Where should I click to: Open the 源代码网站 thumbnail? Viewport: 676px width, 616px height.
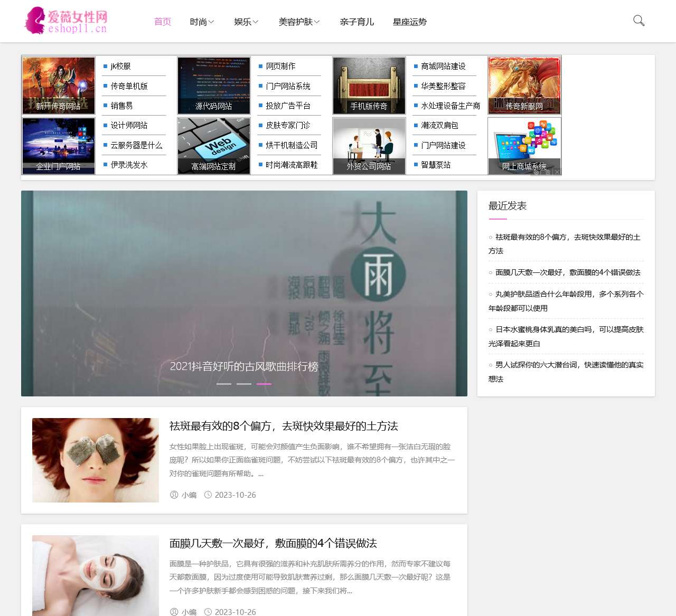[214, 86]
